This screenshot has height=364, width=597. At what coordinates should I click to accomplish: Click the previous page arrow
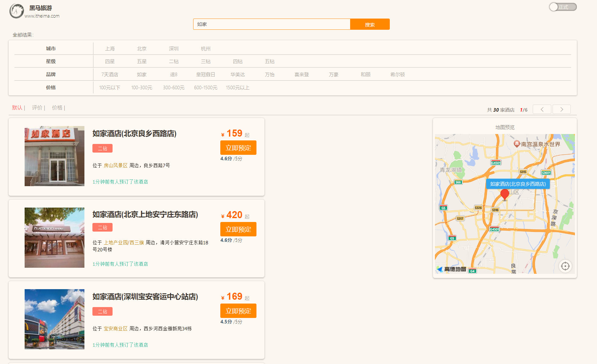pyautogui.click(x=542, y=109)
